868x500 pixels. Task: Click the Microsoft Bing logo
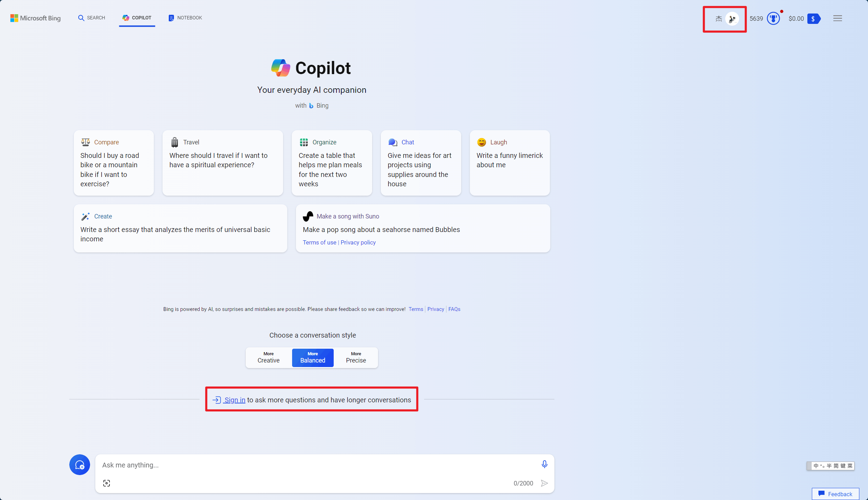point(36,18)
